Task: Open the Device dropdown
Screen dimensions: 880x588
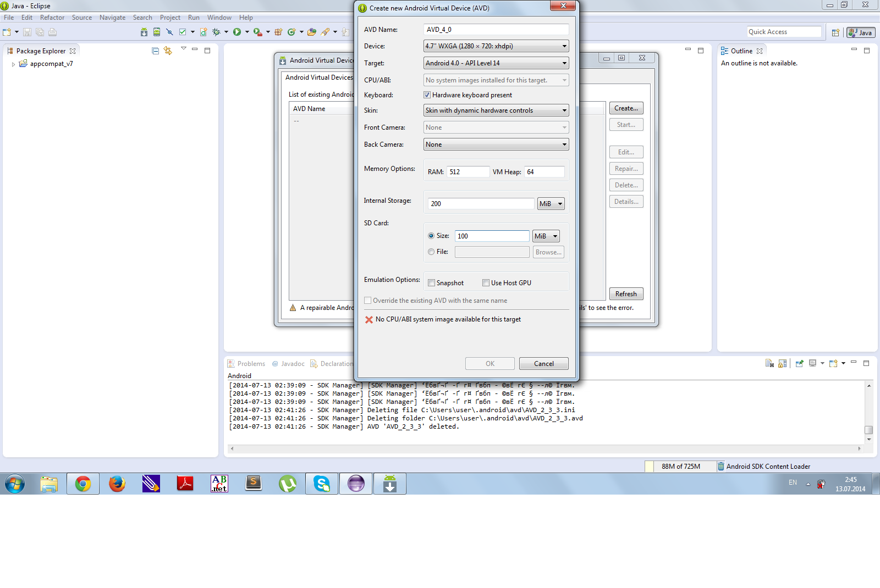Action: tap(496, 46)
